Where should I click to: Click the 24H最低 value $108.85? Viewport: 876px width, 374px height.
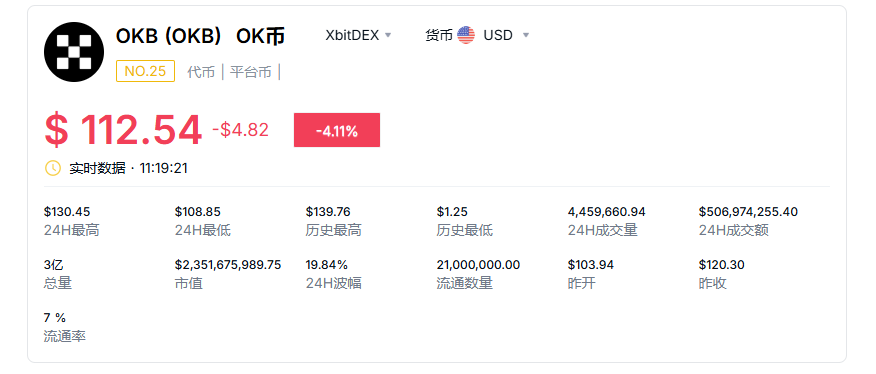coord(198,212)
